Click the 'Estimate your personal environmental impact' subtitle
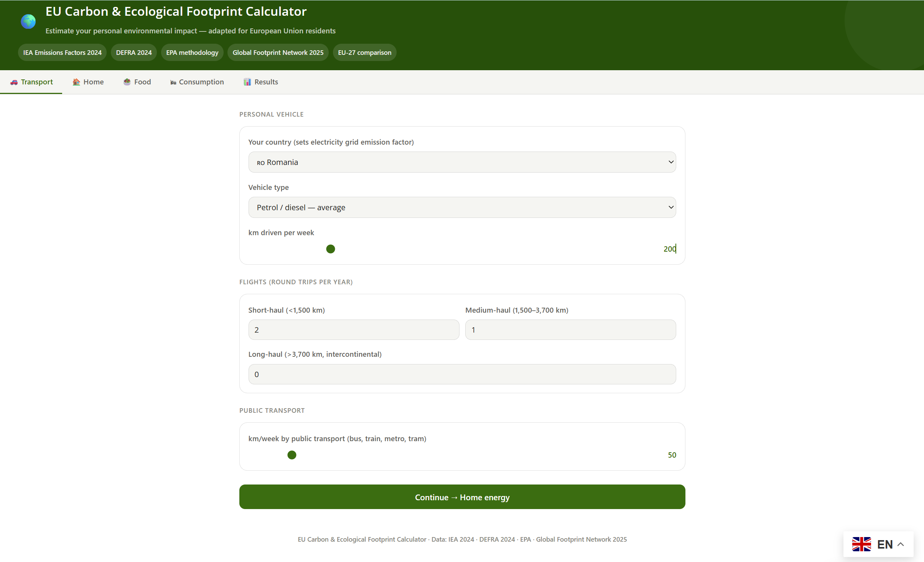 [x=191, y=31]
